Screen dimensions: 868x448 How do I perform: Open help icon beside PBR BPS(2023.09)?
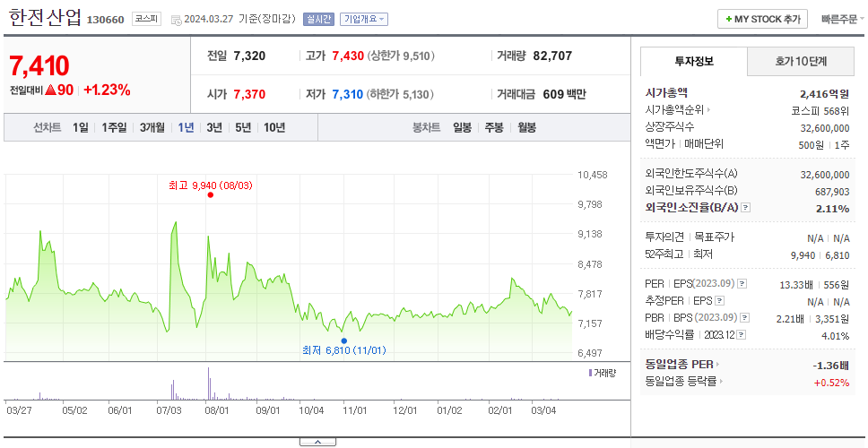pos(745,318)
